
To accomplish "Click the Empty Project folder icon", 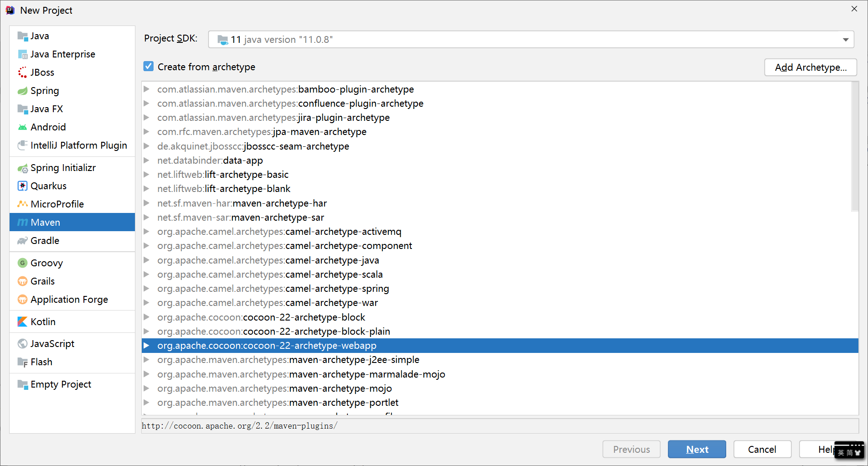I will 22,384.
